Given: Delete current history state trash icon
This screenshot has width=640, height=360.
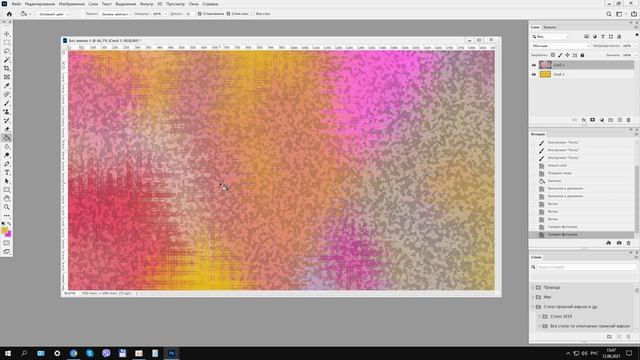Looking at the screenshot, I should pyautogui.click(x=629, y=243).
